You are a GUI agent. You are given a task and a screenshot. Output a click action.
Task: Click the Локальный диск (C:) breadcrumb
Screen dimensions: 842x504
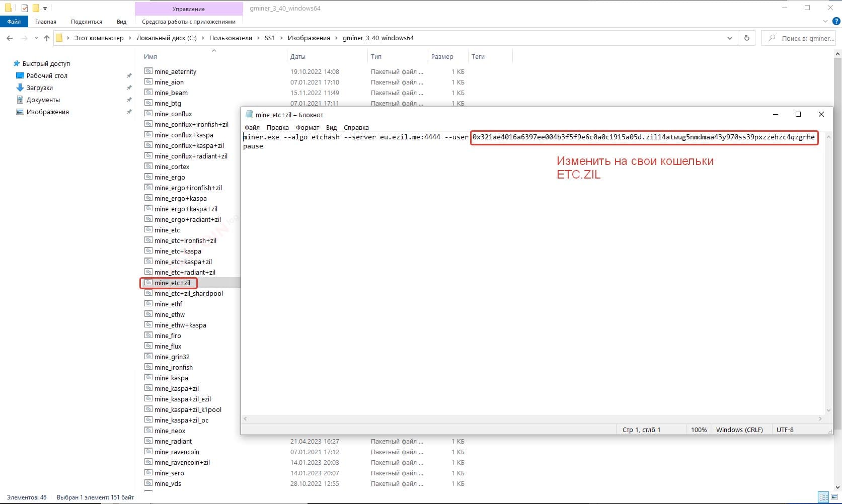click(x=167, y=38)
